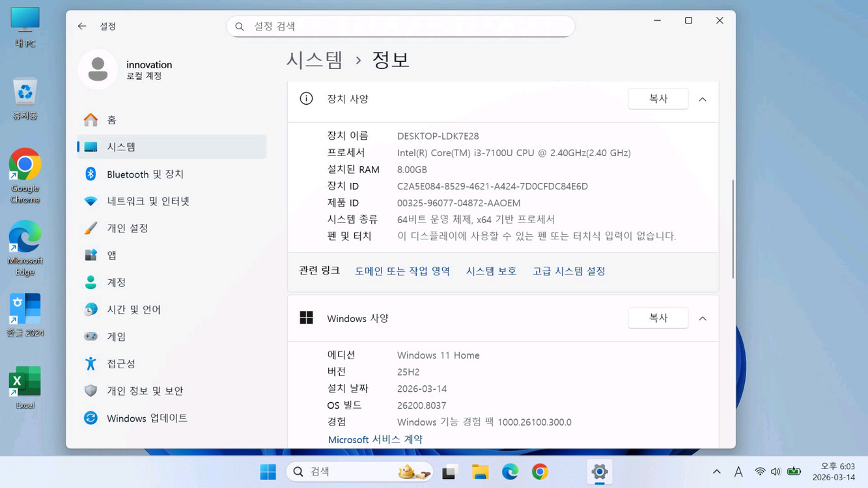Collapse the 장치 사양 section
Image resolution: width=868 pixels, height=488 pixels.
coord(702,99)
